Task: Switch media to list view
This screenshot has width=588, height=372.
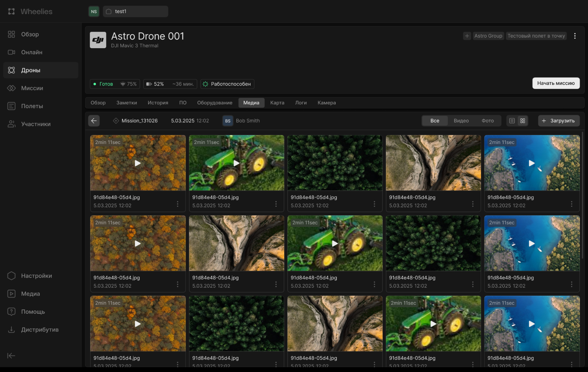Action: coord(512,121)
